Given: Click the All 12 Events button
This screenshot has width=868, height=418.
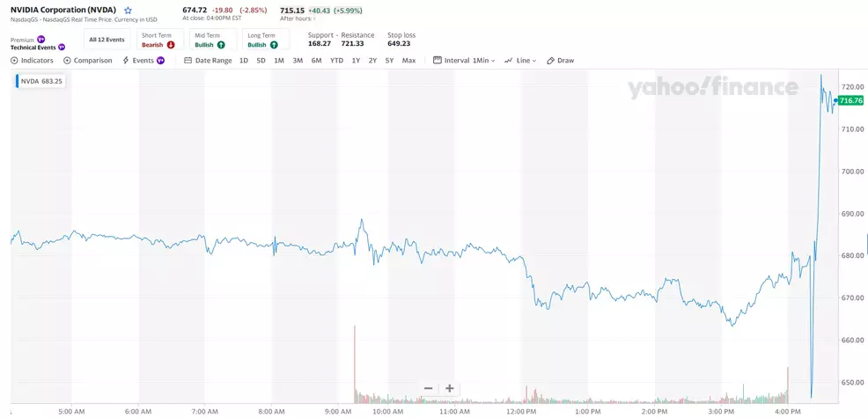Looking at the screenshot, I should click(x=107, y=40).
